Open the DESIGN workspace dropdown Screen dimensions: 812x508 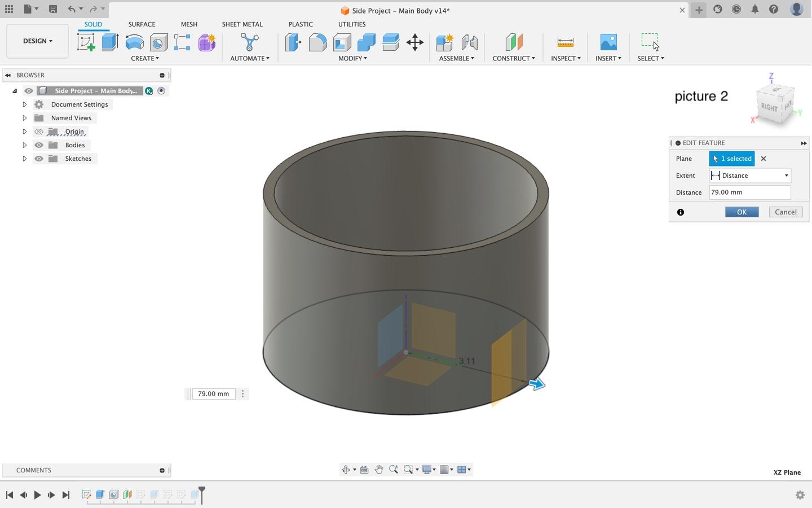point(37,41)
